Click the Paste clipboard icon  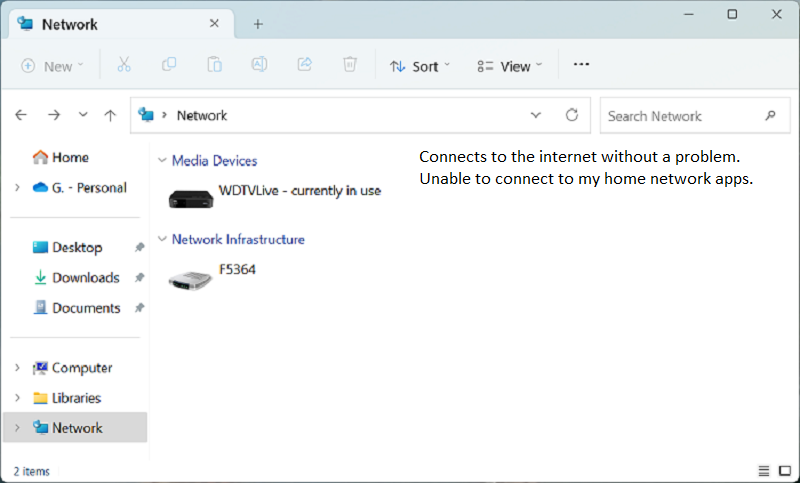click(x=214, y=65)
